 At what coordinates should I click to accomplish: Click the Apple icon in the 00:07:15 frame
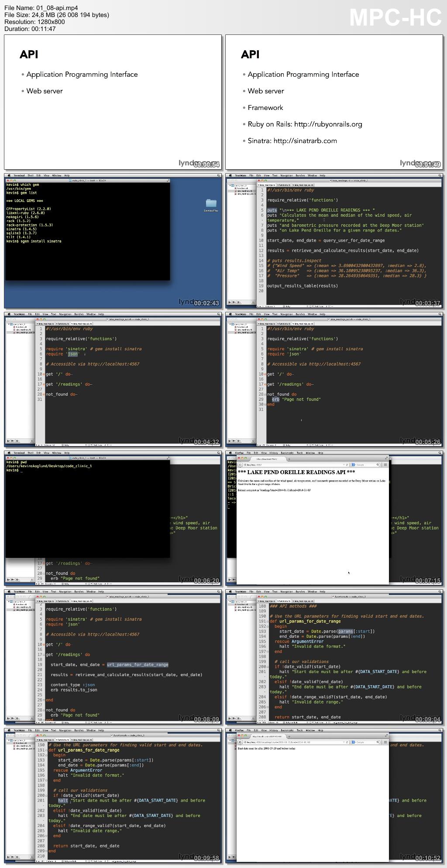(x=230, y=453)
